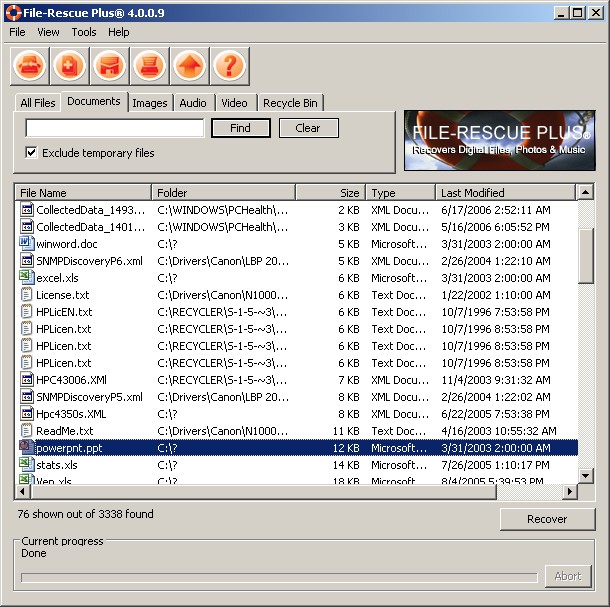Click the printer toolbar icon
The width and height of the screenshot is (610, 607).
pos(150,65)
